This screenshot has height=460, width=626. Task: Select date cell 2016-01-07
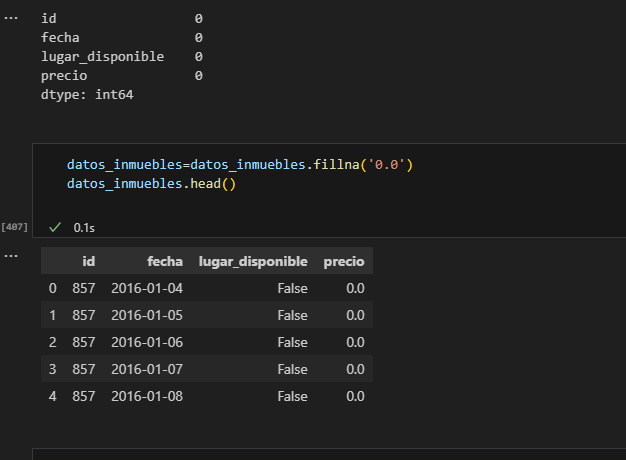tap(147, 369)
